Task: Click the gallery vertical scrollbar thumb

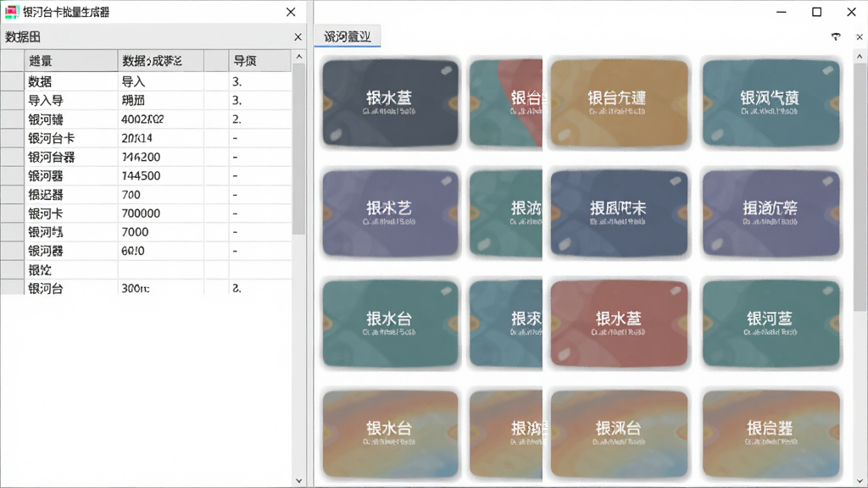Action: click(860, 187)
